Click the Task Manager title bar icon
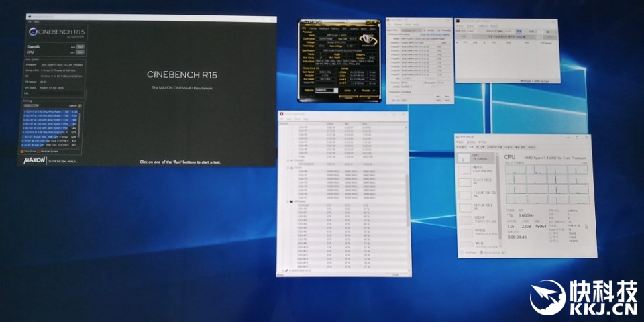The image size is (644, 322). [458, 137]
